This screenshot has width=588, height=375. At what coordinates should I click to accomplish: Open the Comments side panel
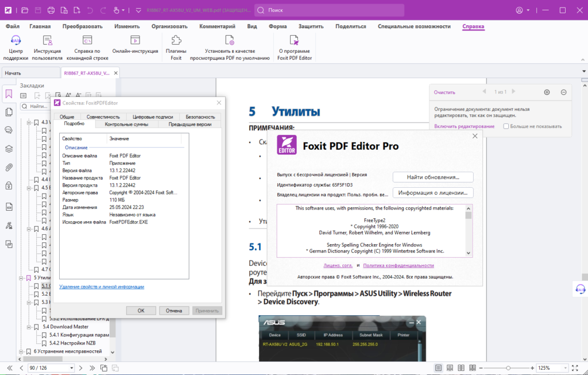click(9, 130)
